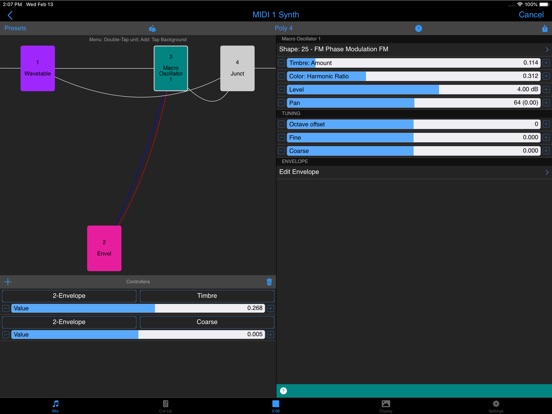Increase Level with its plus button
The width and height of the screenshot is (552, 414).
click(546, 89)
